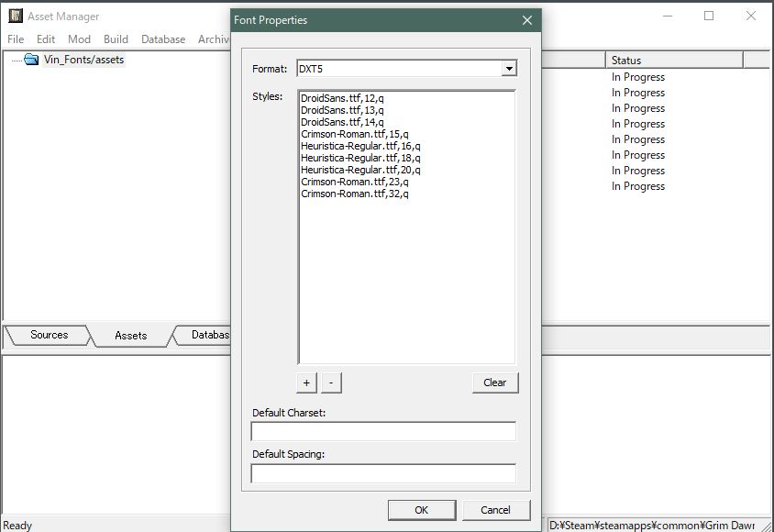Click the Default Spacing input field
This screenshot has height=532, width=774.
[x=383, y=473]
